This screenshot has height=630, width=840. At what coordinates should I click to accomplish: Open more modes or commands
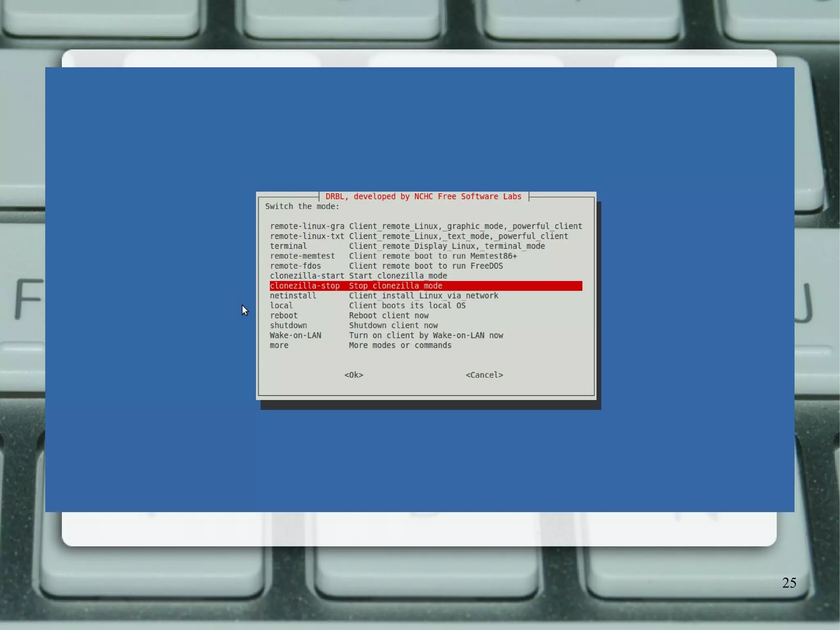[279, 345]
